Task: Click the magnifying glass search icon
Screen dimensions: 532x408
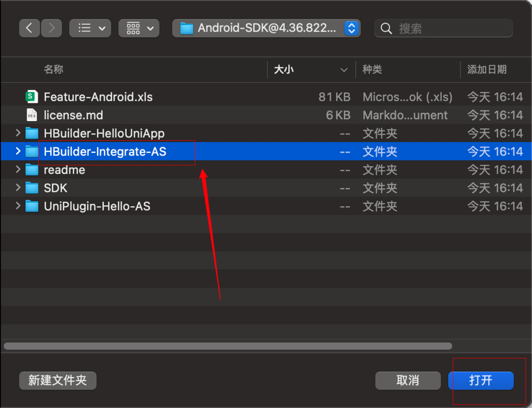Action: [386, 29]
